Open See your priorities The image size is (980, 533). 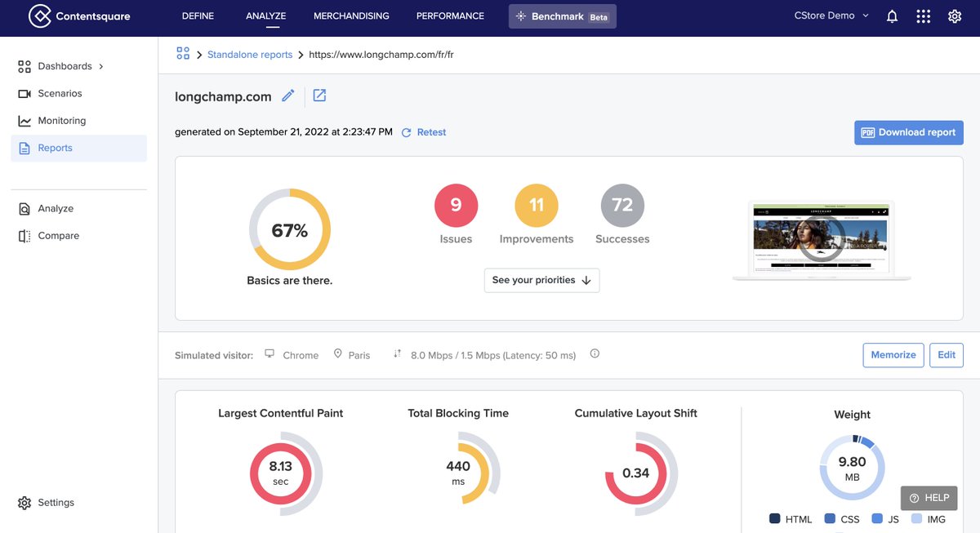click(x=542, y=280)
